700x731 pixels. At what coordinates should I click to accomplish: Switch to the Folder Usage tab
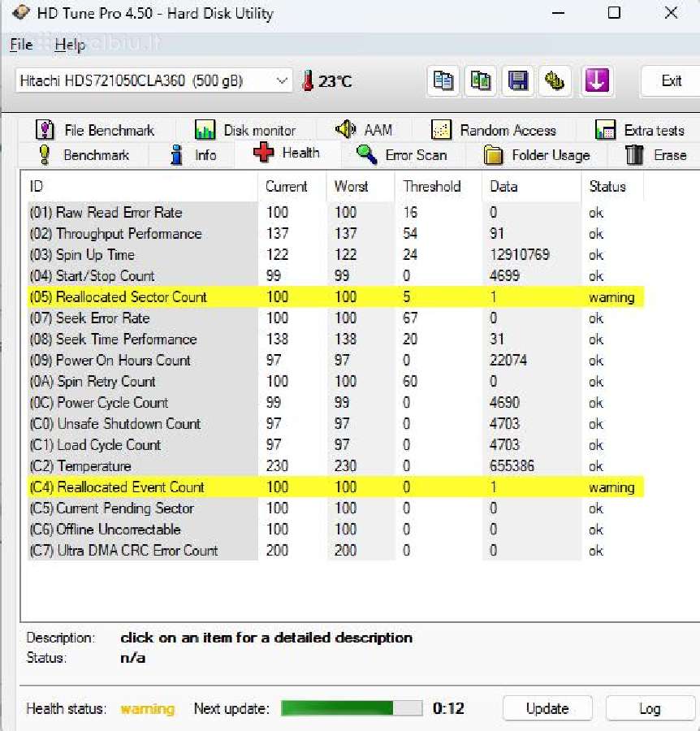coord(537,155)
